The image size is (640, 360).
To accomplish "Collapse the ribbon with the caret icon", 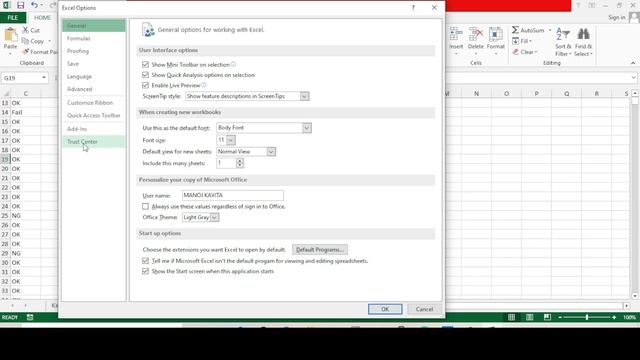I will pyautogui.click(x=633, y=63).
